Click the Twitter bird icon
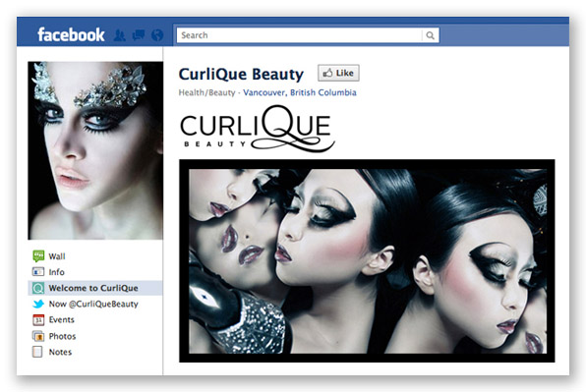This screenshot has width=586, height=392. (38, 304)
